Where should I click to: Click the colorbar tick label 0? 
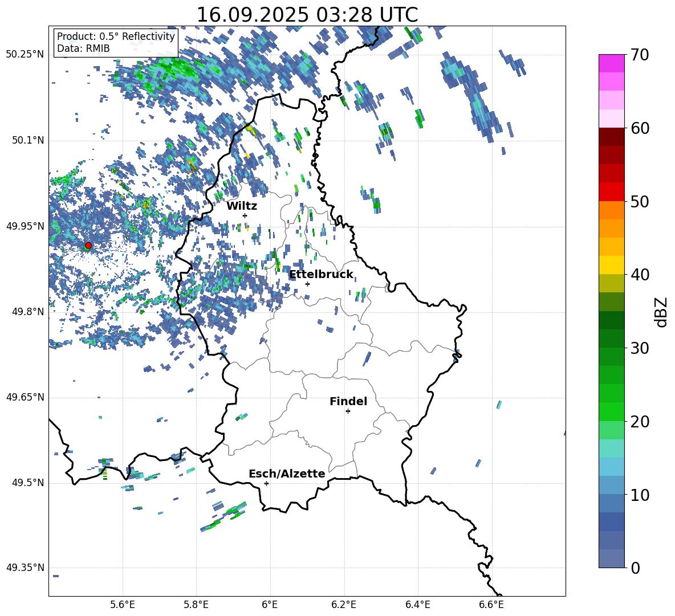pyautogui.click(x=635, y=568)
